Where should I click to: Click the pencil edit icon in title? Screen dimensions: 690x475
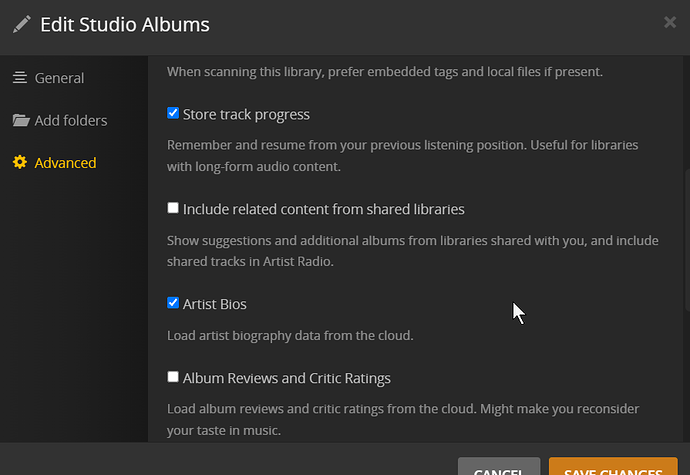click(21, 24)
